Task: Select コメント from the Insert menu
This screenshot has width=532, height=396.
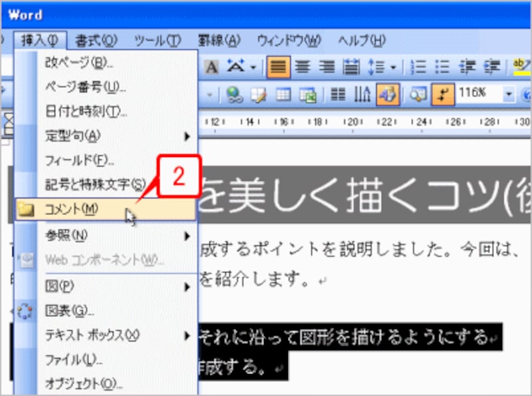Action: click(73, 209)
